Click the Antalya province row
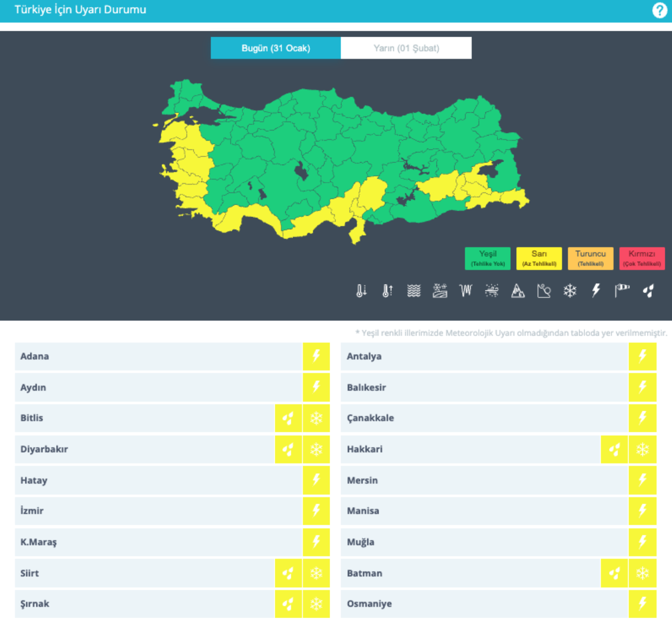This screenshot has height=624, width=672. pos(484,356)
